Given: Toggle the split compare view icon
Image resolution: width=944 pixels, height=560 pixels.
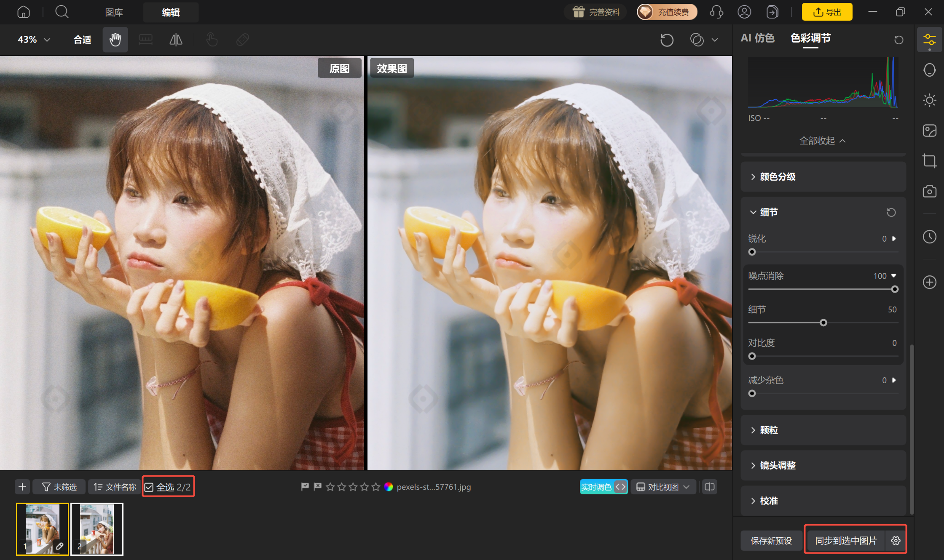Looking at the screenshot, I should pyautogui.click(x=710, y=487).
